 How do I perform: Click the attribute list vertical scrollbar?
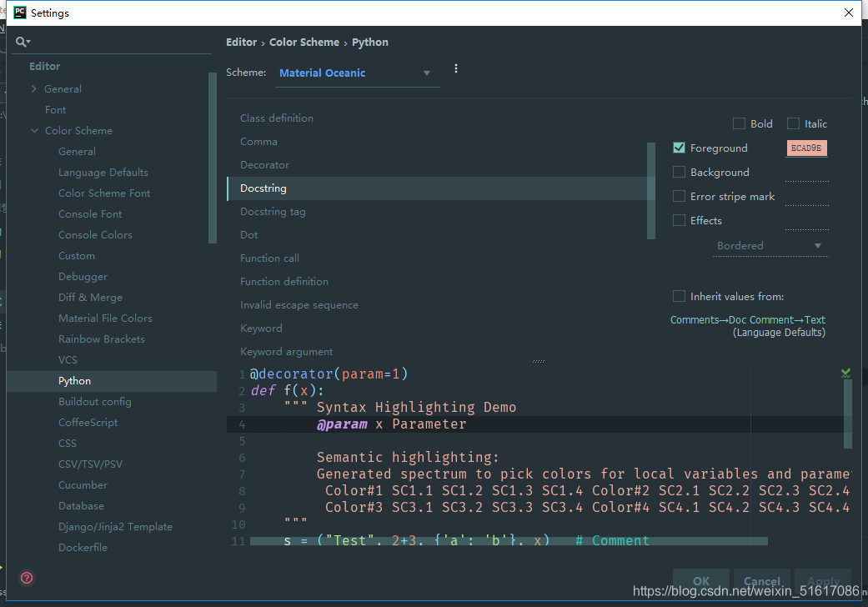click(651, 191)
